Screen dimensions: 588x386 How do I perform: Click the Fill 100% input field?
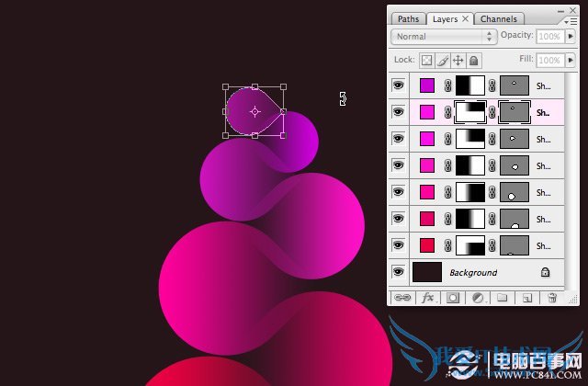point(549,60)
